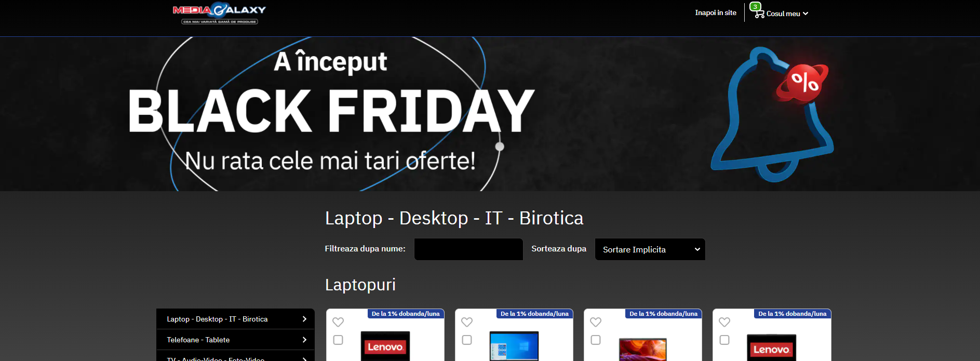Open Laptop - Desktop - IT - Birotica menu
Viewport: 980px width, 361px height.
click(235, 319)
